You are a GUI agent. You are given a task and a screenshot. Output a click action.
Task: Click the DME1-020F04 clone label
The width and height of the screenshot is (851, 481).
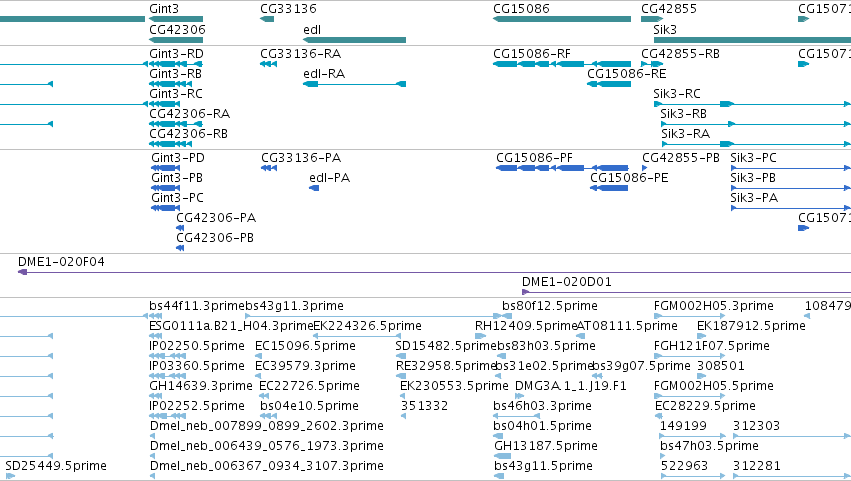[x=61, y=262]
